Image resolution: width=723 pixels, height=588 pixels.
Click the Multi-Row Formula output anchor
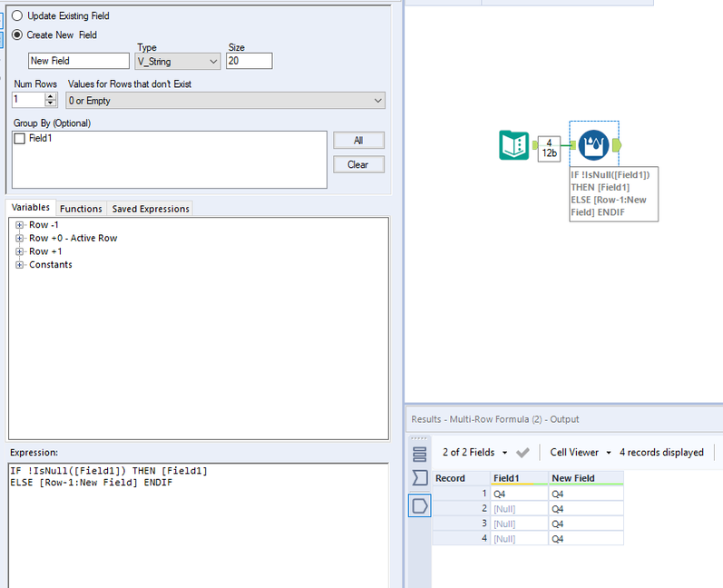617,145
